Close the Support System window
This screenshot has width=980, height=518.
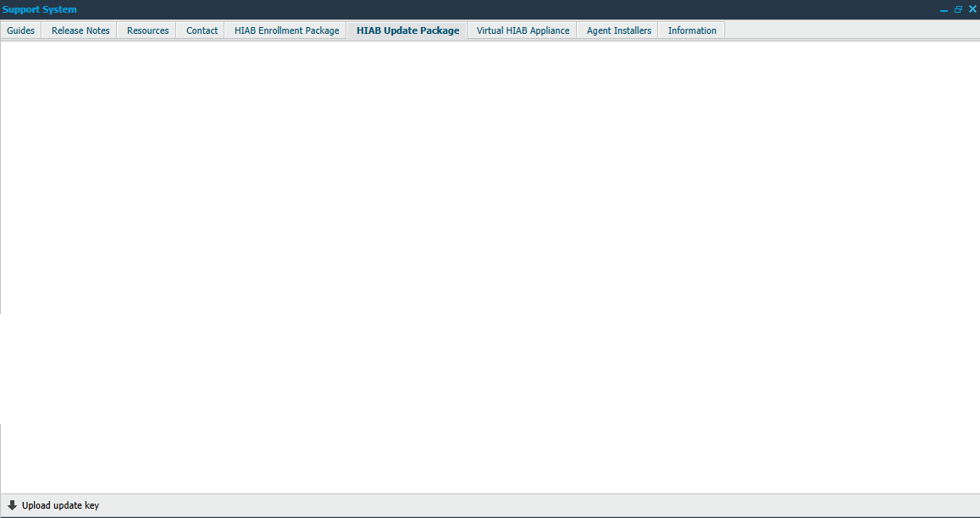(972, 8)
